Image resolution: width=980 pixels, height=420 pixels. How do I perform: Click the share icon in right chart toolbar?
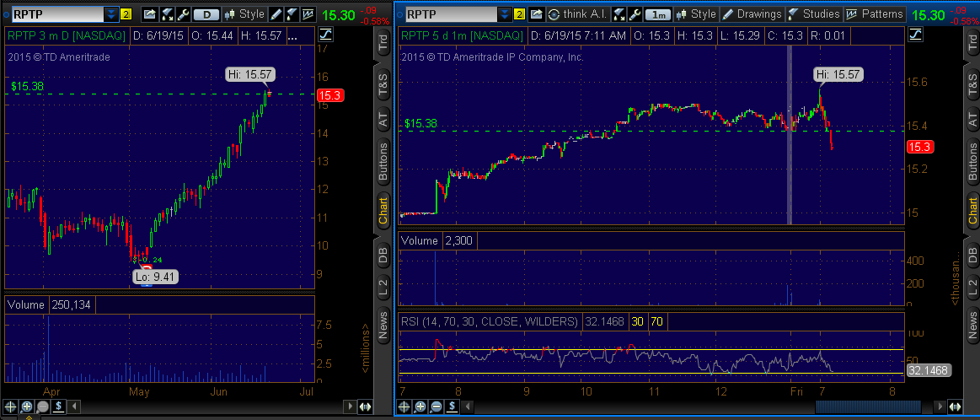click(x=537, y=13)
